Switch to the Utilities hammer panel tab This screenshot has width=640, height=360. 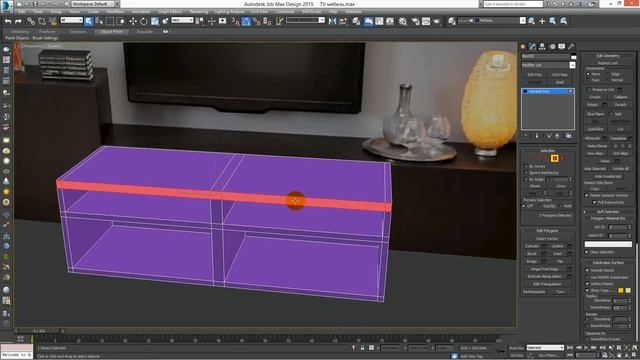571,47
